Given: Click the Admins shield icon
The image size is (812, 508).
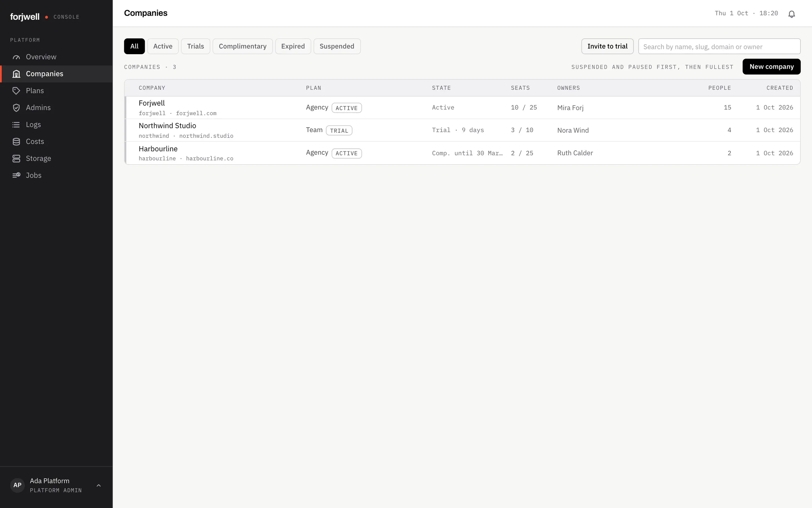Looking at the screenshot, I should click(16, 108).
